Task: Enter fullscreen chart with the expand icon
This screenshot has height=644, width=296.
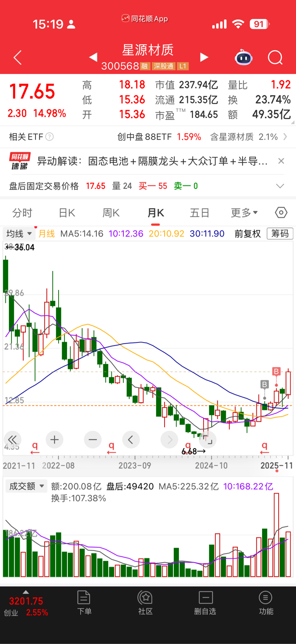Action: 208,440
